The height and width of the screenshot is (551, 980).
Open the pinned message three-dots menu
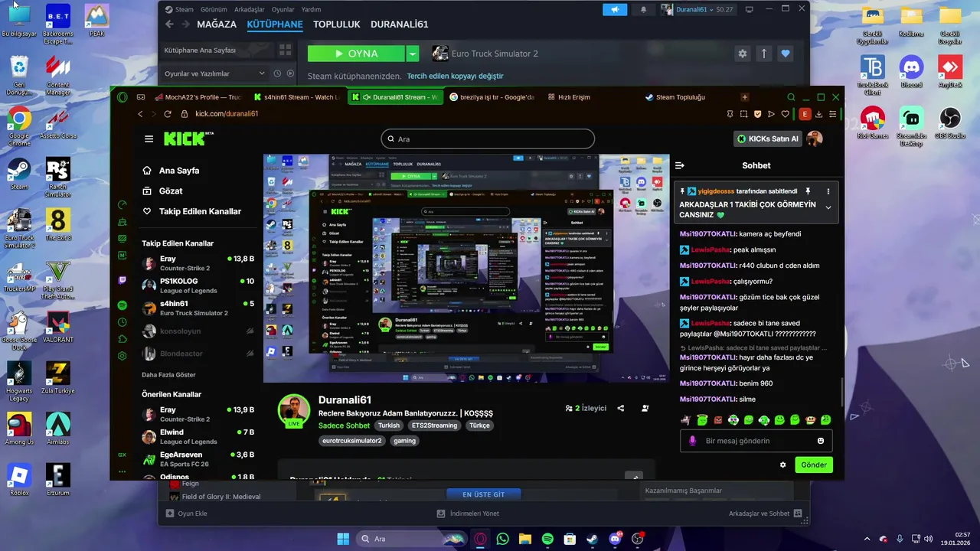pyautogui.click(x=828, y=191)
